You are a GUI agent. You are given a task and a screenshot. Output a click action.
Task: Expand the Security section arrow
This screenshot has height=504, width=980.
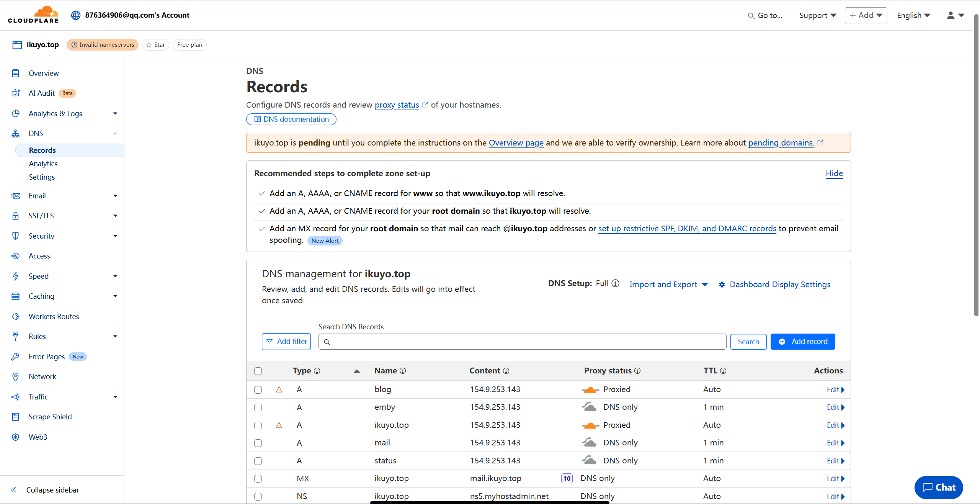coord(115,236)
